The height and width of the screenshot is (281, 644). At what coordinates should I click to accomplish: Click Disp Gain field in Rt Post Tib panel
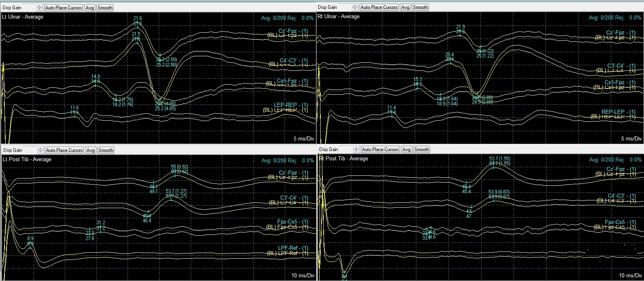[345, 149]
